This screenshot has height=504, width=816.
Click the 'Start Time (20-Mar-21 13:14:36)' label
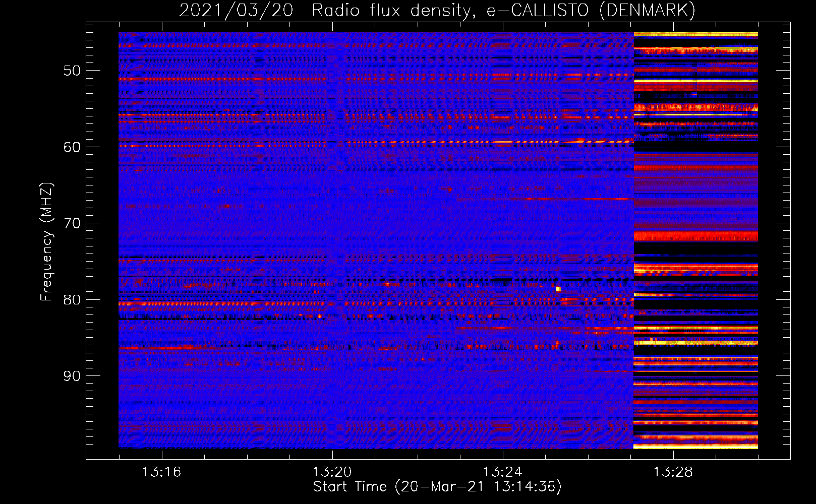point(437,487)
